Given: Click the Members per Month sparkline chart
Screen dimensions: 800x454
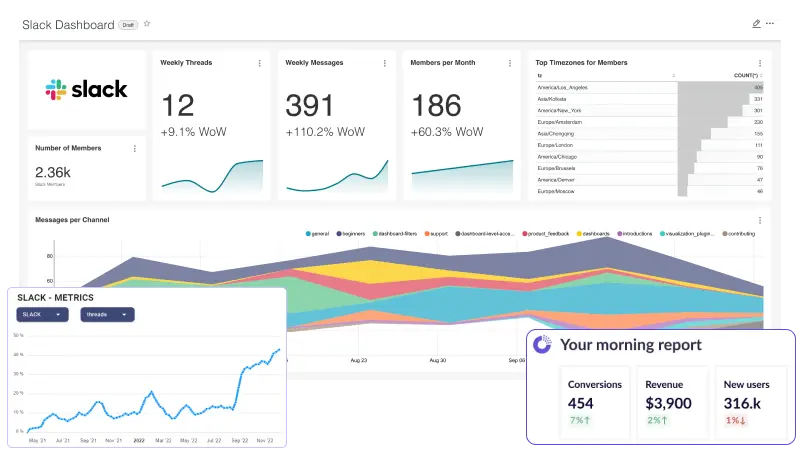Looking at the screenshot, I should (462, 176).
